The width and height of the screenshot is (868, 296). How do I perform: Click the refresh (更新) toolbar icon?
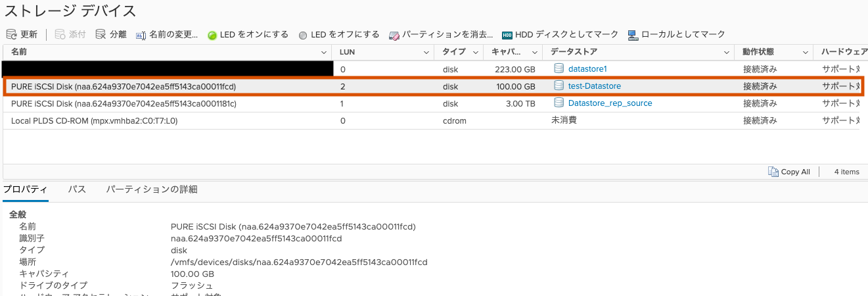11,34
